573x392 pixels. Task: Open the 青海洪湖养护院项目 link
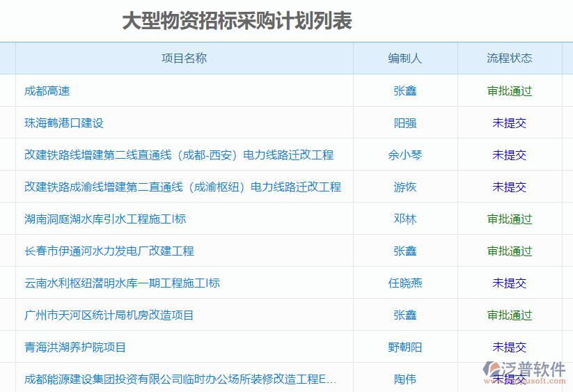tap(75, 347)
